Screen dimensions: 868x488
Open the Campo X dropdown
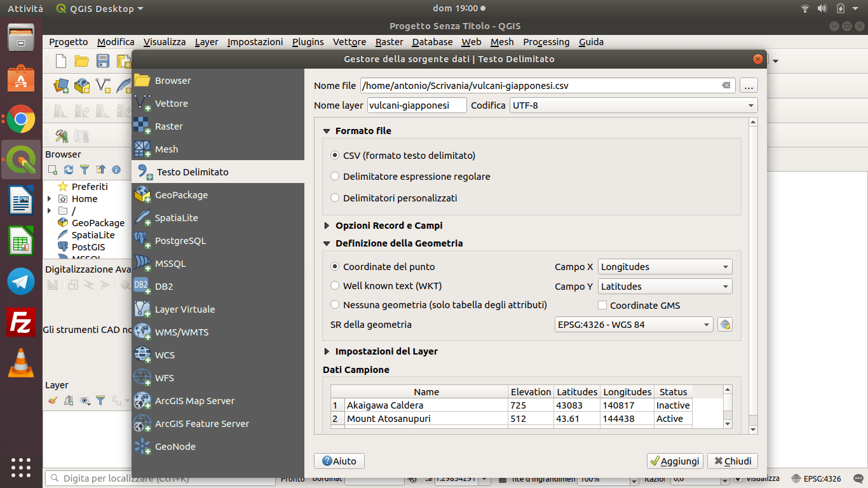pos(665,267)
